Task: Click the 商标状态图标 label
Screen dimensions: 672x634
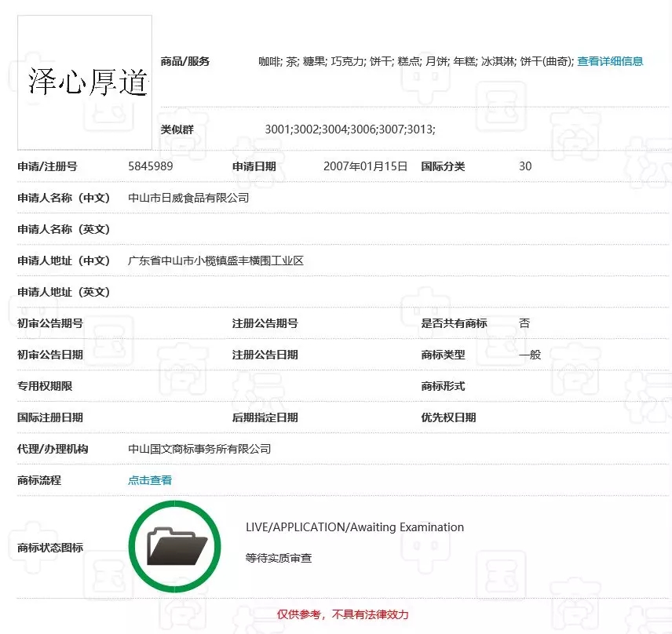Action: pyautogui.click(x=50, y=548)
